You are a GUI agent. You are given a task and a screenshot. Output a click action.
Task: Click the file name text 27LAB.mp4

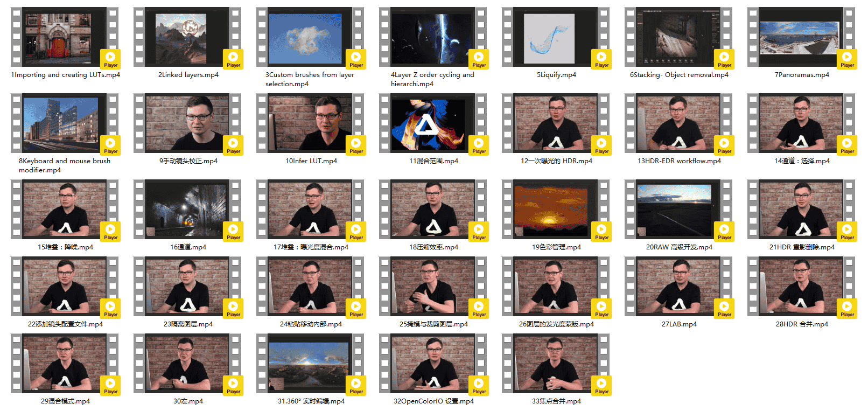[679, 324]
